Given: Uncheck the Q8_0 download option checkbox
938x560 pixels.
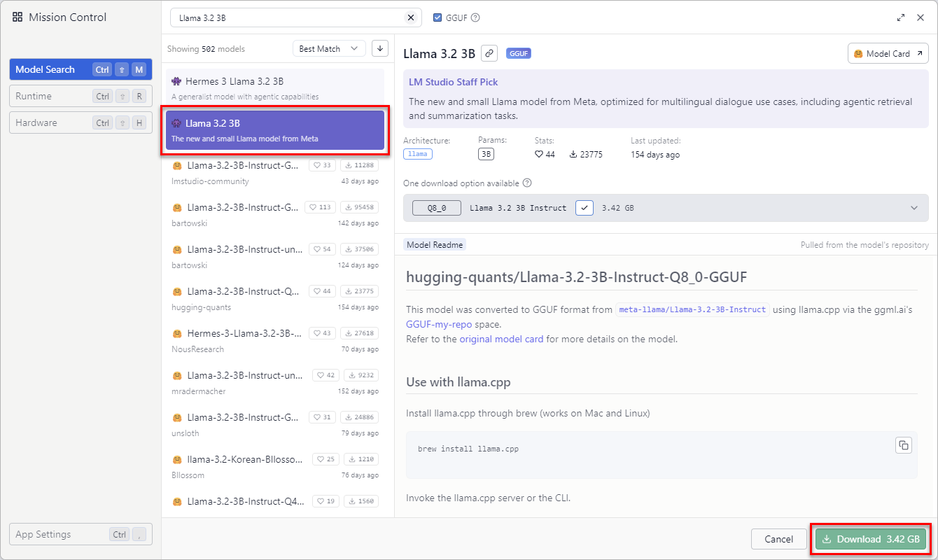Looking at the screenshot, I should pos(584,207).
